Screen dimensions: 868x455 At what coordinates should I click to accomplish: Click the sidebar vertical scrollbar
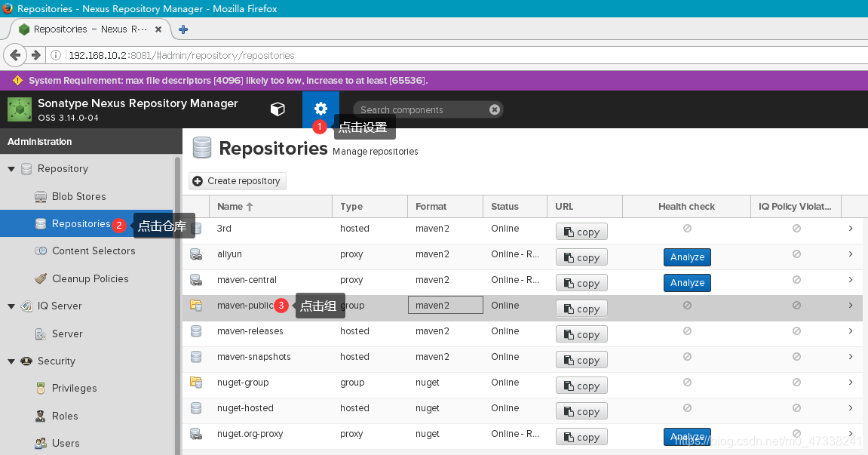pyautogui.click(x=178, y=305)
